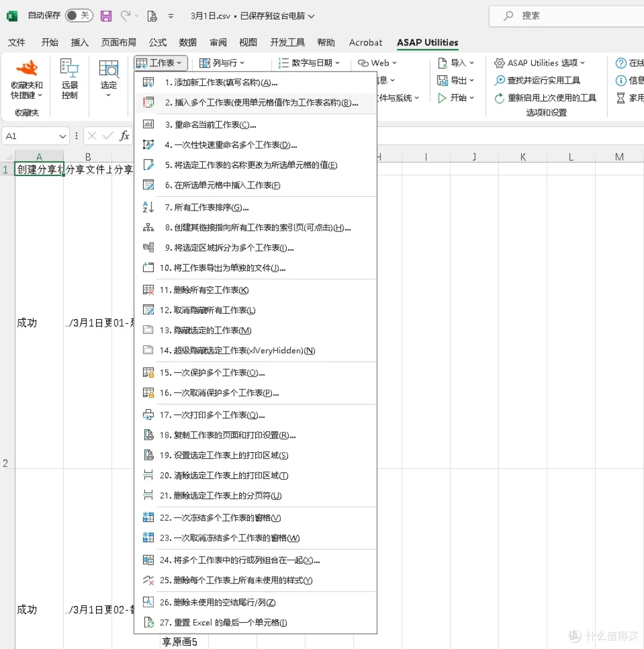Click icon for 18. 复制工作表的页面和打印设置
The height and width of the screenshot is (649, 644).
click(148, 435)
